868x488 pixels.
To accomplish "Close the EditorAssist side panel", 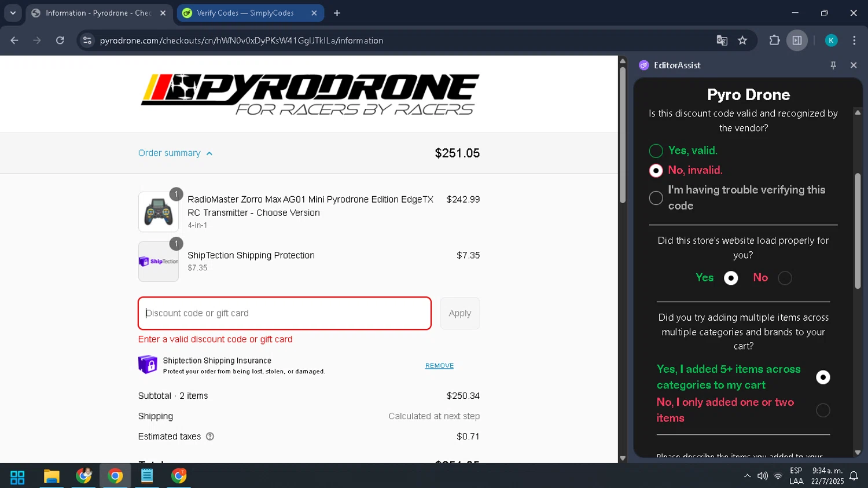I will (x=854, y=65).
